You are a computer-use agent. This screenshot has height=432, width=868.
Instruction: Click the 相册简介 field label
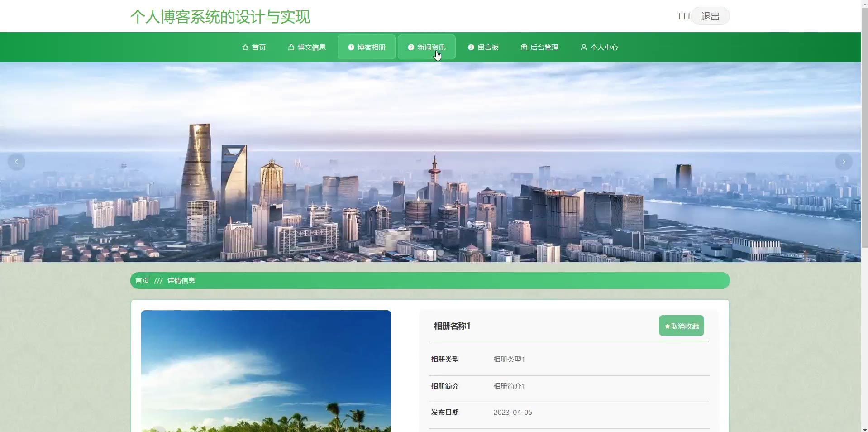click(x=445, y=386)
